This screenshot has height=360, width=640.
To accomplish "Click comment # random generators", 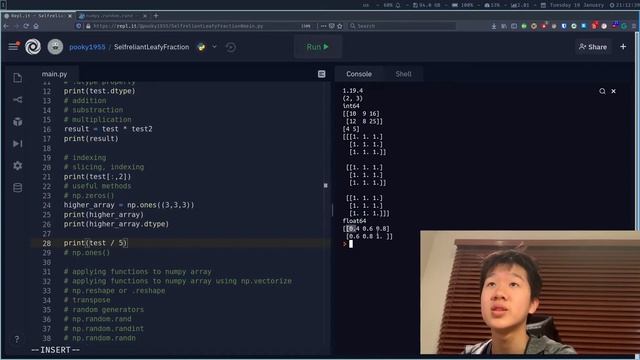I will (x=104, y=310).
